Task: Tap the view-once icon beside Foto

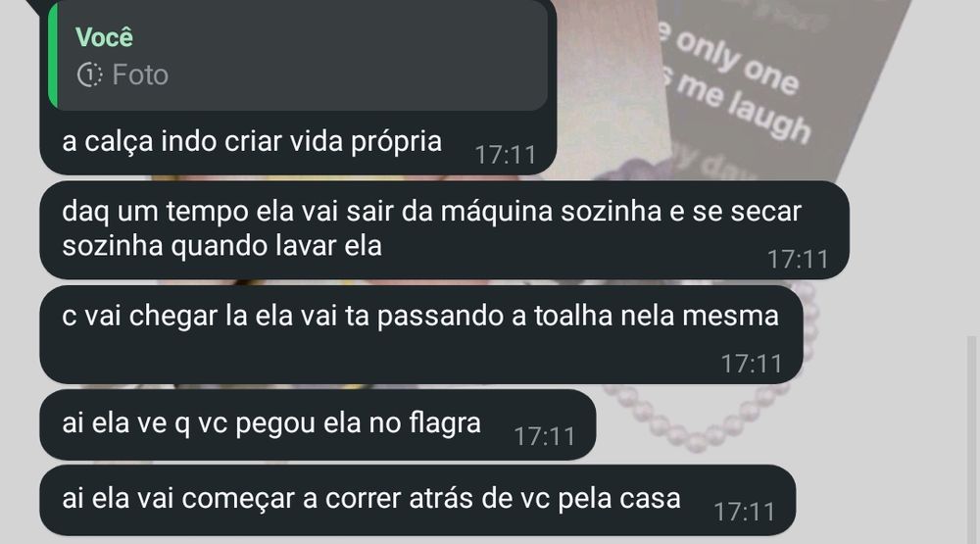Action: coord(89,75)
